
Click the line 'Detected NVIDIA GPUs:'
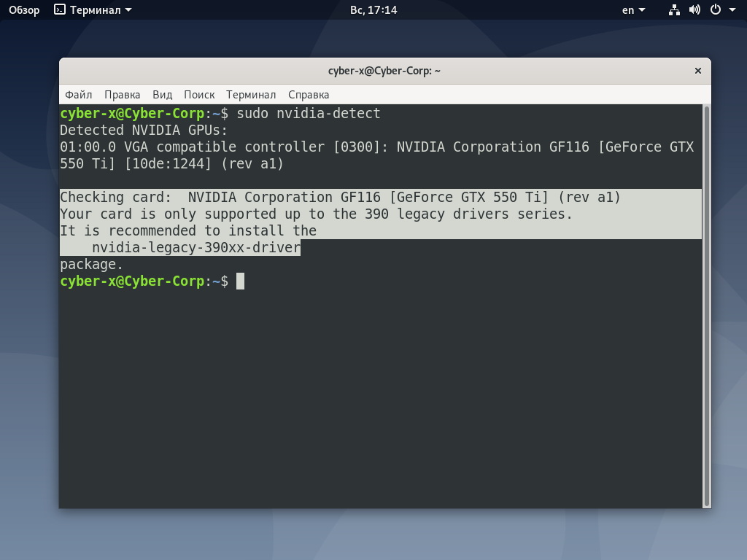tap(144, 130)
